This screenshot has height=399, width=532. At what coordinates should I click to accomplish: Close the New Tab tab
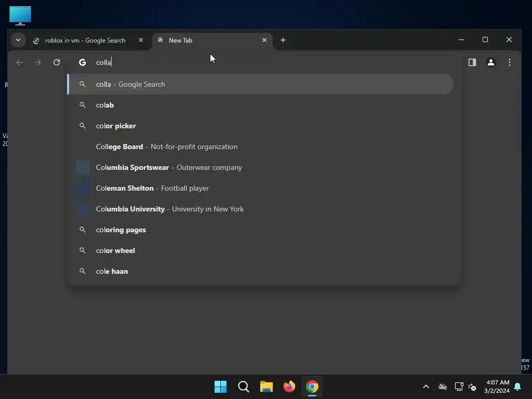[264, 40]
